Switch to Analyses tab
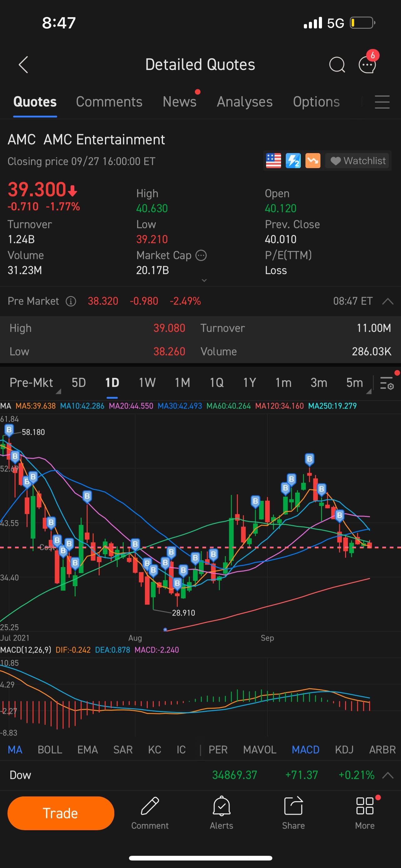The height and width of the screenshot is (868, 401). [x=245, y=102]
